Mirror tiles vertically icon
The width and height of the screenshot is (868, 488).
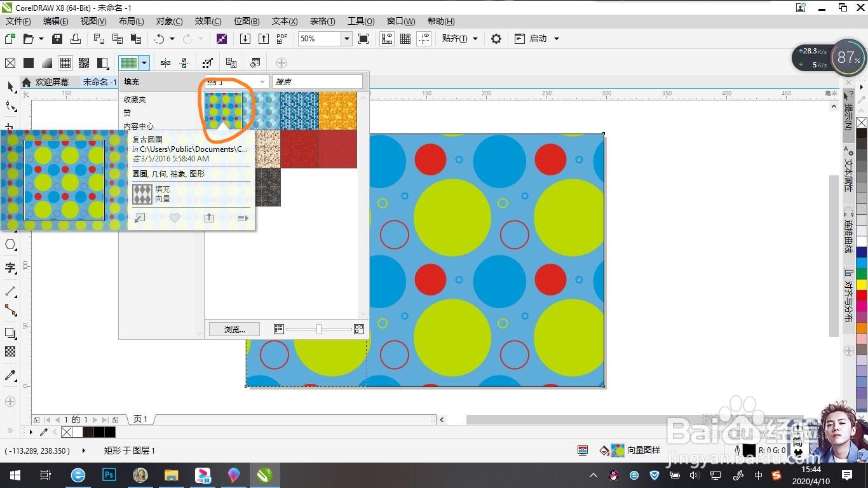[184, 63]
